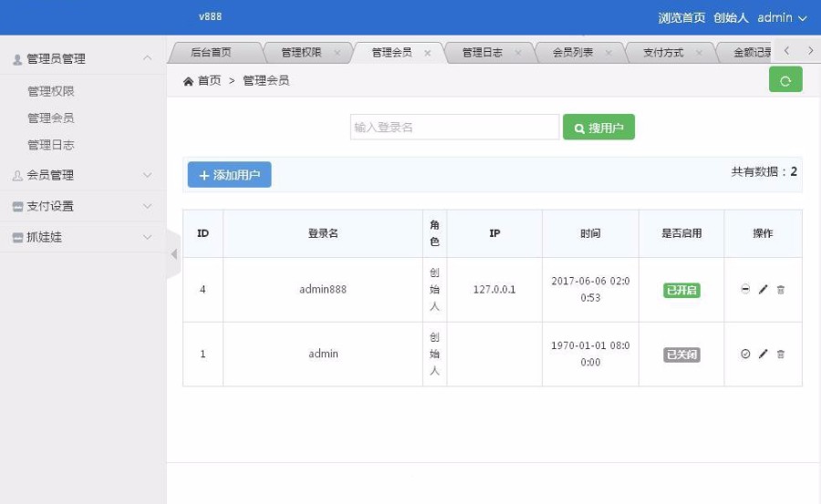The height and width of the screenshot is (504, 821).
Task: Click the 时间 column header
Action: click(x=590, y=233)
